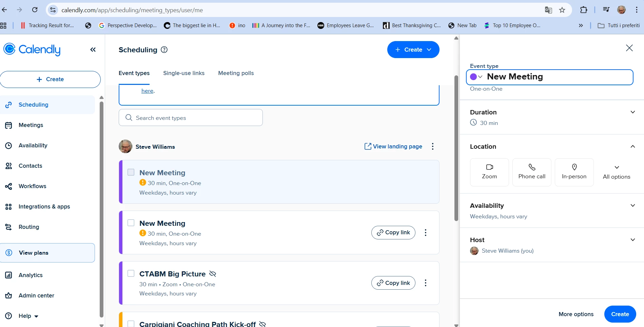Open browser profile avatar

click(x=621, y=10)
